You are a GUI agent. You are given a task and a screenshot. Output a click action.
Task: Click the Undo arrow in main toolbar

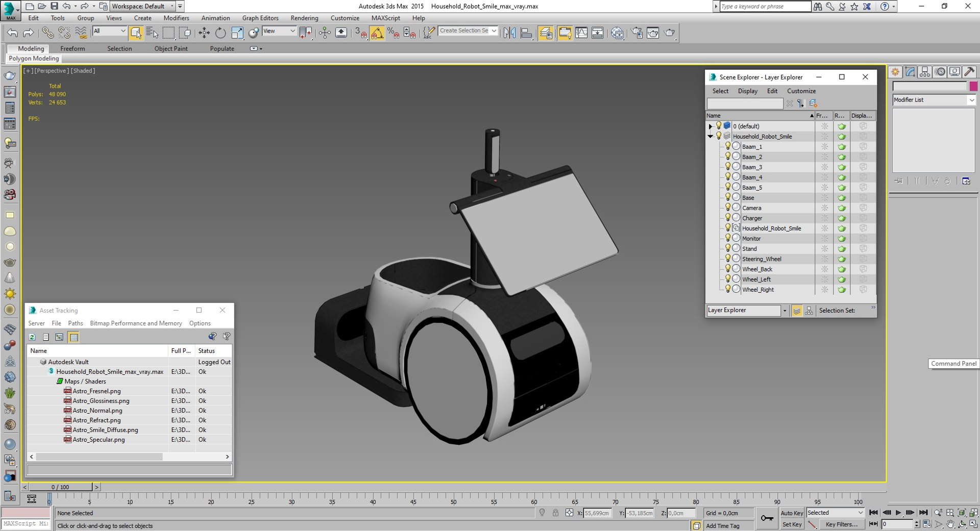pyautogui.click(x=12, y=33)
